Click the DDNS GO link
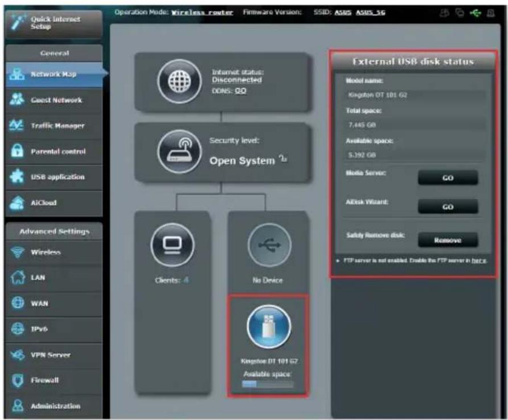 tap(240, 91)
